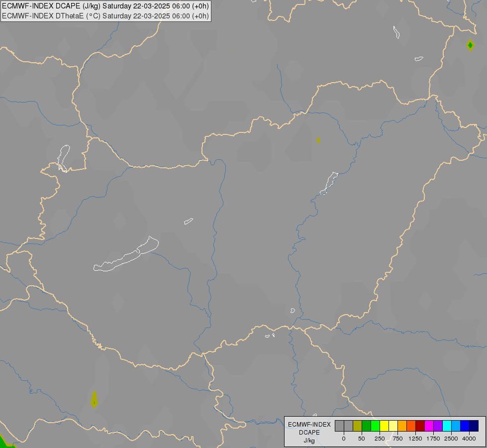Click the legend value 0
Screen dimensions: 487x448
344,439
